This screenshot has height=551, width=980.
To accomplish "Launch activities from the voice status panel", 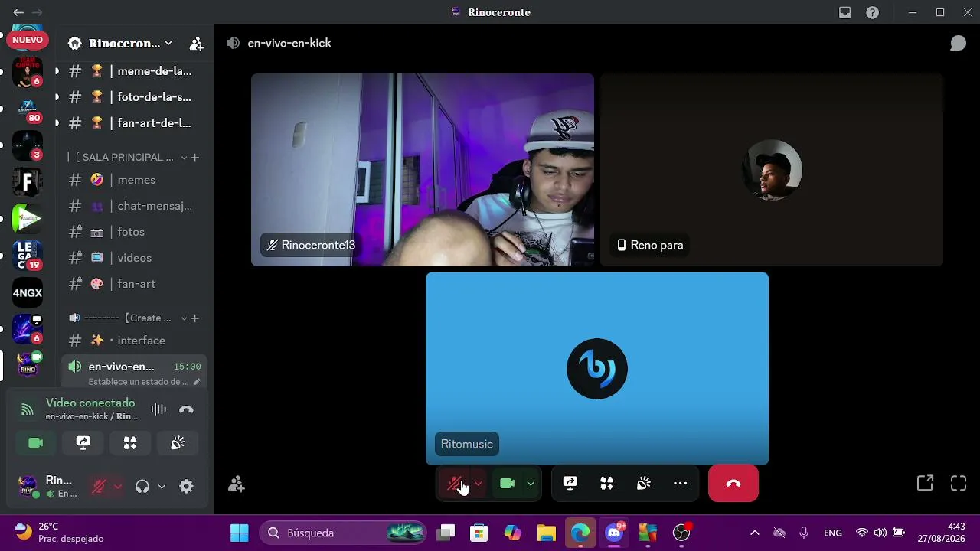I will pos(130,443).
